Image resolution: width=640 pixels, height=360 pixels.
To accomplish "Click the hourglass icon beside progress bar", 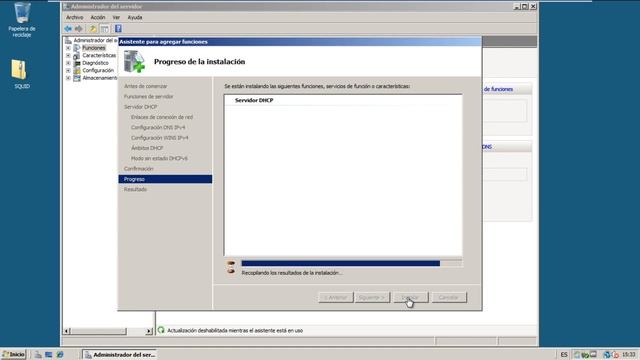I will [231, 267].
